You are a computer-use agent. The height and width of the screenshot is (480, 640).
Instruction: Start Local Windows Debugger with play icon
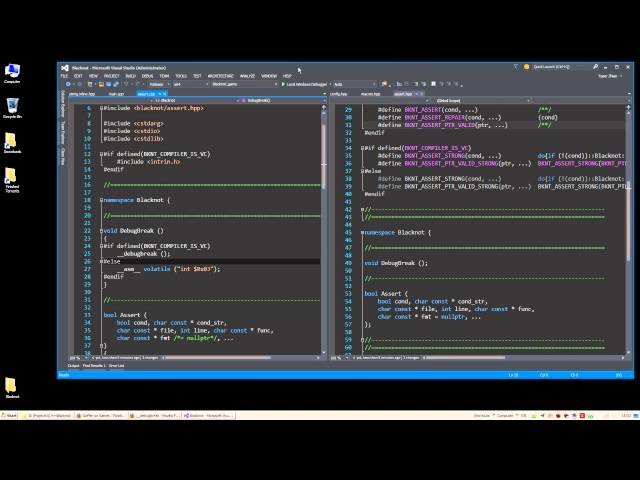[x=285, y=84]
